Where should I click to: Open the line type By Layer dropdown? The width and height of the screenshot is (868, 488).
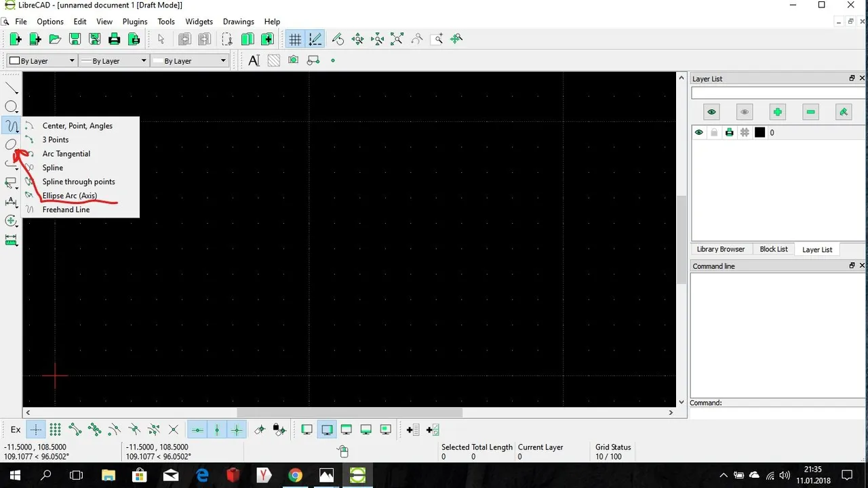(x=189, y=60)
